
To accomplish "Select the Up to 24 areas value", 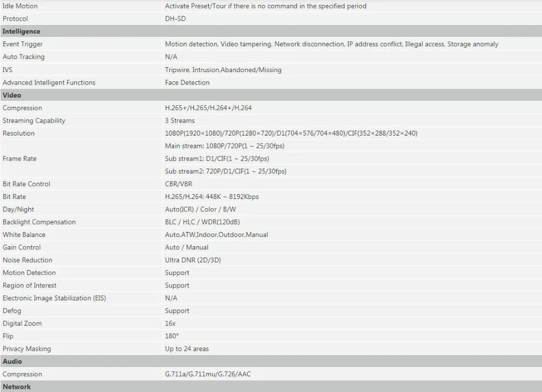I will (x=187, y=349).
